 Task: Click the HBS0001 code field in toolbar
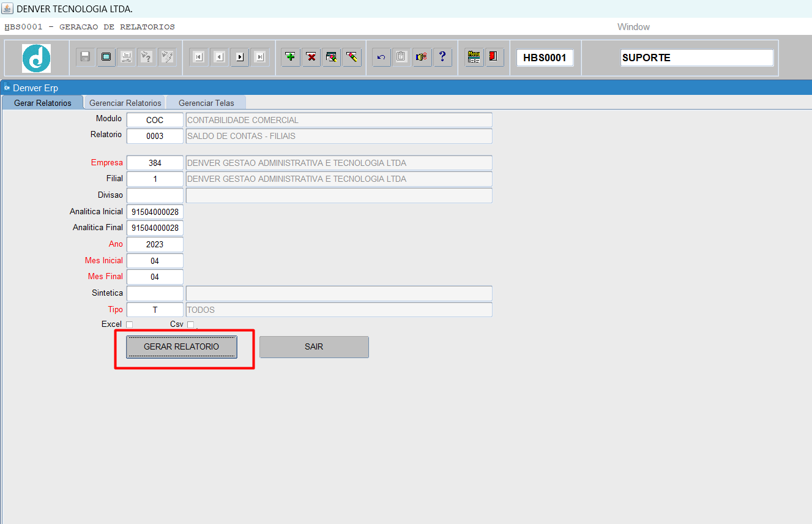click(545, 58)
